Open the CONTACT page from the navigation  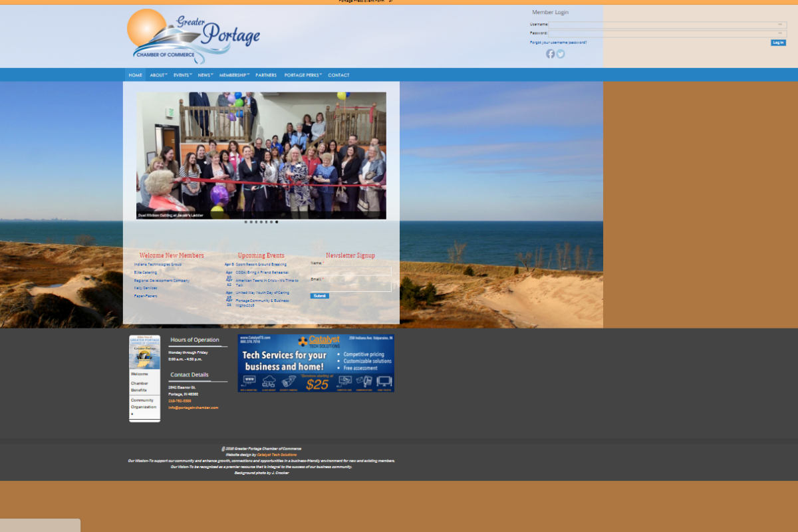[x=338, y=74]
